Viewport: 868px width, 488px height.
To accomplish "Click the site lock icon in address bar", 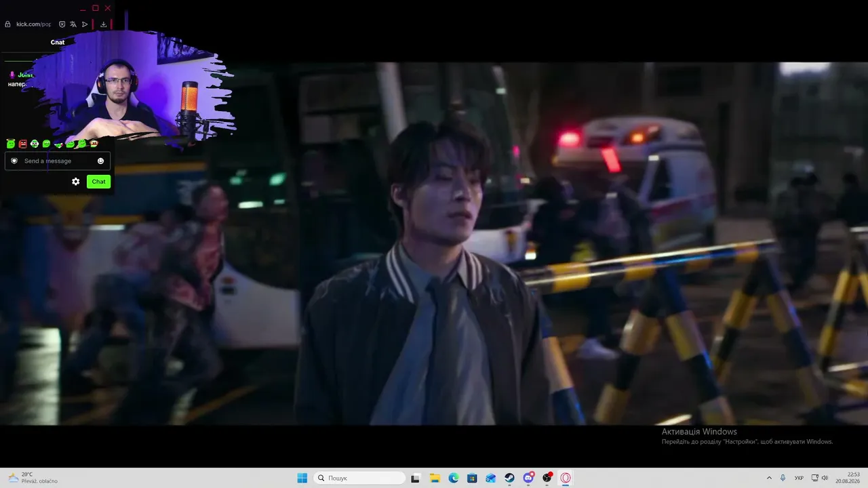I will tap(7, 24).
